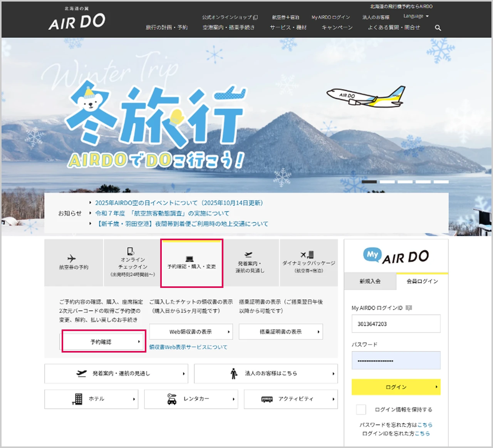493x448 pixels.
Task: Enable the keep login information checkbox
Action: pos(361,410)
